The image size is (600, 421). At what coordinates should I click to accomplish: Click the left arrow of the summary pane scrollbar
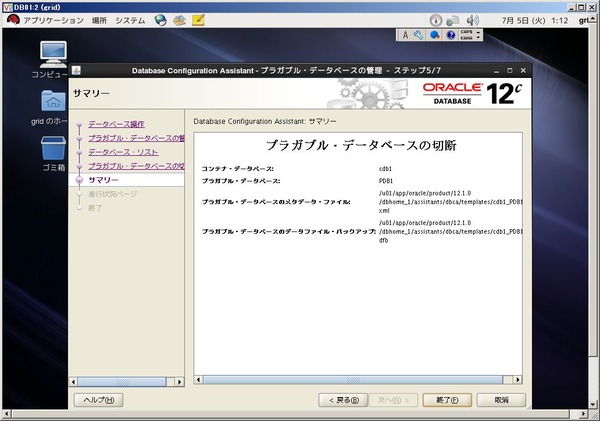[x=198, y=380]
